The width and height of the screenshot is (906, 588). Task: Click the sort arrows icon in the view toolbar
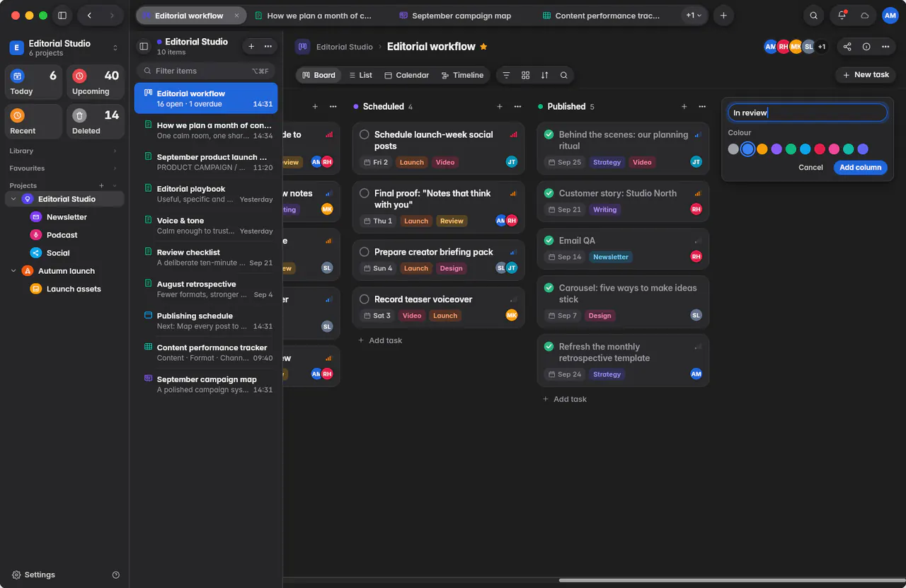tap(544, 75)
